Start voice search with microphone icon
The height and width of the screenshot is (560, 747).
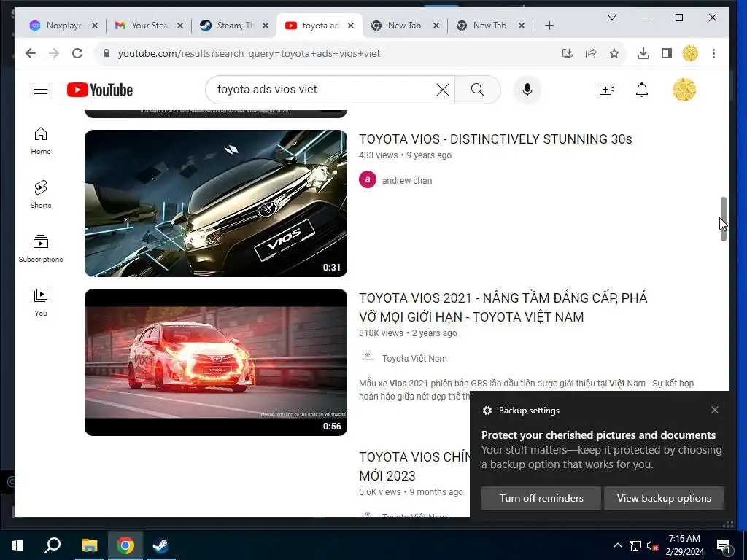click(527, 90)
